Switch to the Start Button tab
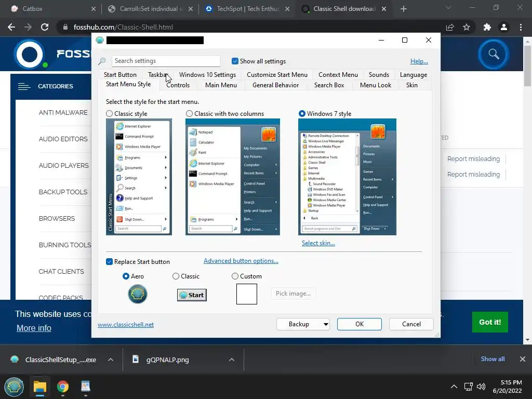Screen dimensions: 532x399 (120, 75)
